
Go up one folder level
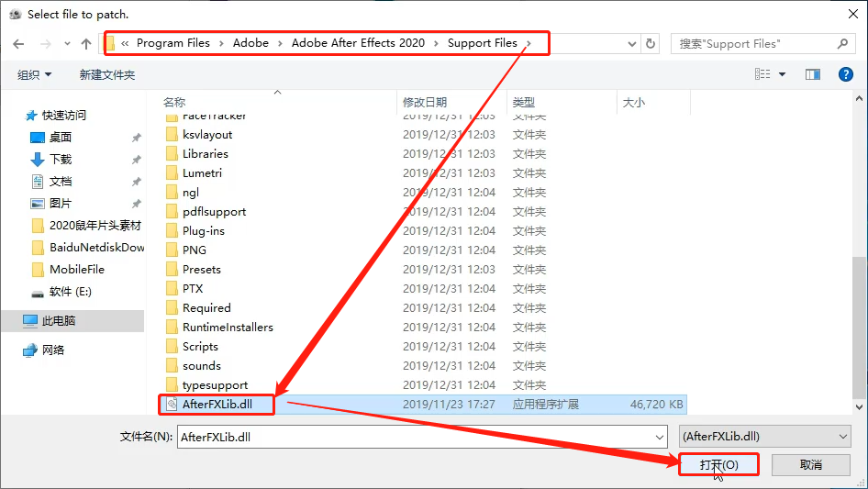(86, 44)
